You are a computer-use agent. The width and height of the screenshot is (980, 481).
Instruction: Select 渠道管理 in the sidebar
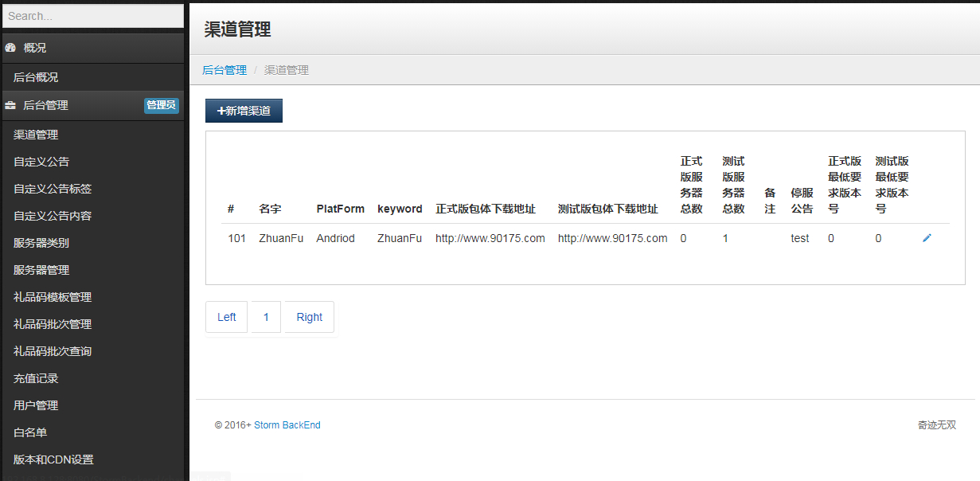36,135
